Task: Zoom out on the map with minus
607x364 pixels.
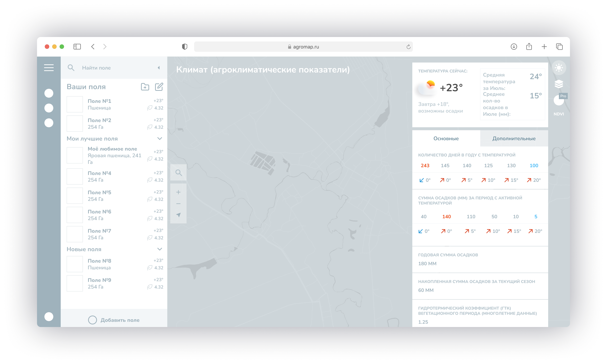Action: click(179, 204)
